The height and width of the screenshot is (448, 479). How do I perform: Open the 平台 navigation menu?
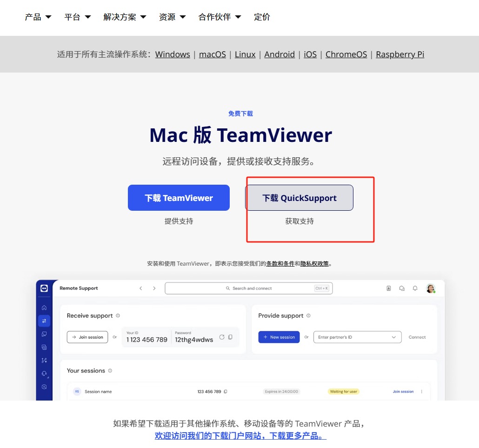click(x=77, y=17)
